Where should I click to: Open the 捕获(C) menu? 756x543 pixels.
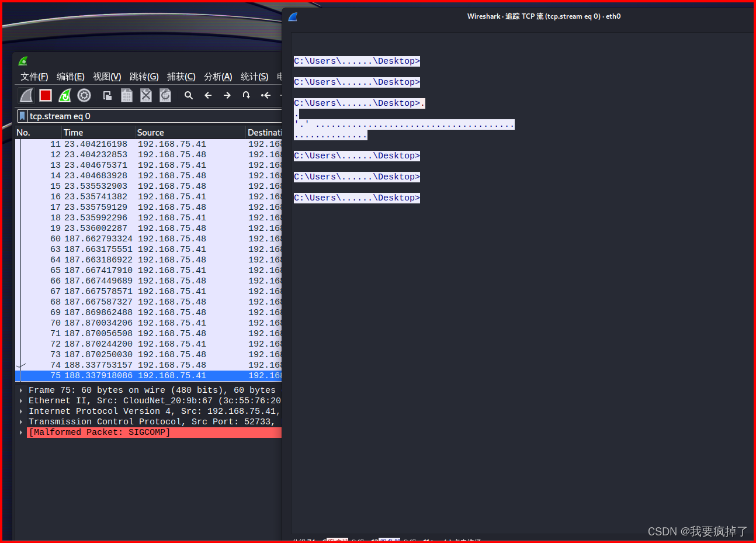click(181, 77)
